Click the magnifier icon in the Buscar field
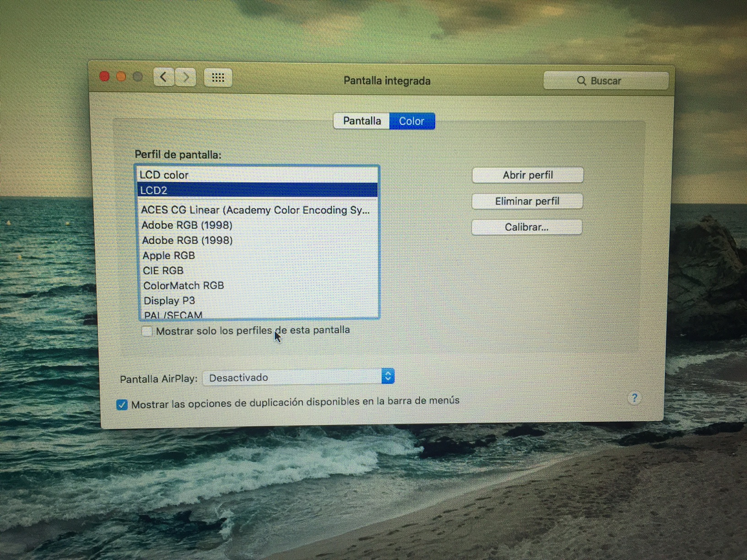The width and height of the screenshot is (747, 560). point(581,81)
